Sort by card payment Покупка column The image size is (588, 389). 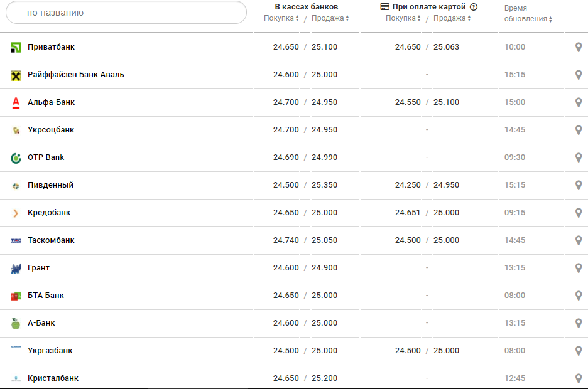click(403, 18)
